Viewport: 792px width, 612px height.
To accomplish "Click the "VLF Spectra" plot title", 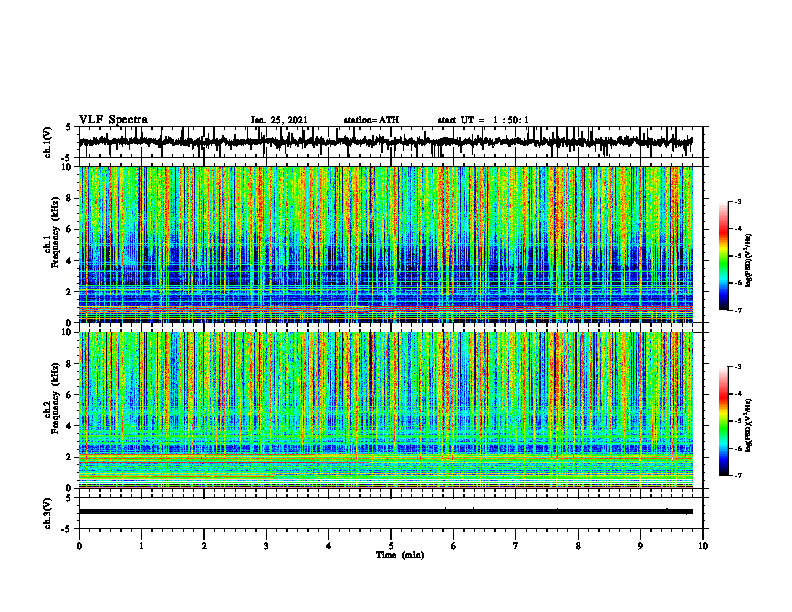I will 113,119.
